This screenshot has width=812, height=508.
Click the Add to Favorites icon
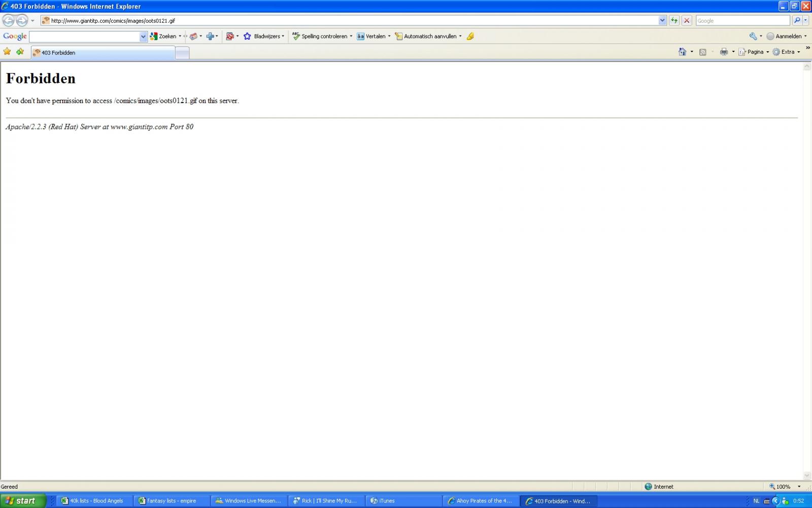pos(20,52)
